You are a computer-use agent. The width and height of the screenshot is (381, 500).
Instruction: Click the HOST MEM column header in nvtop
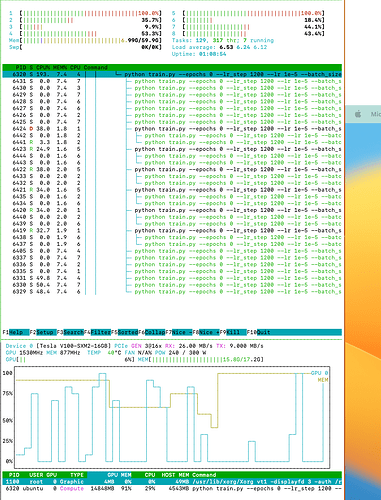[175, 475]
